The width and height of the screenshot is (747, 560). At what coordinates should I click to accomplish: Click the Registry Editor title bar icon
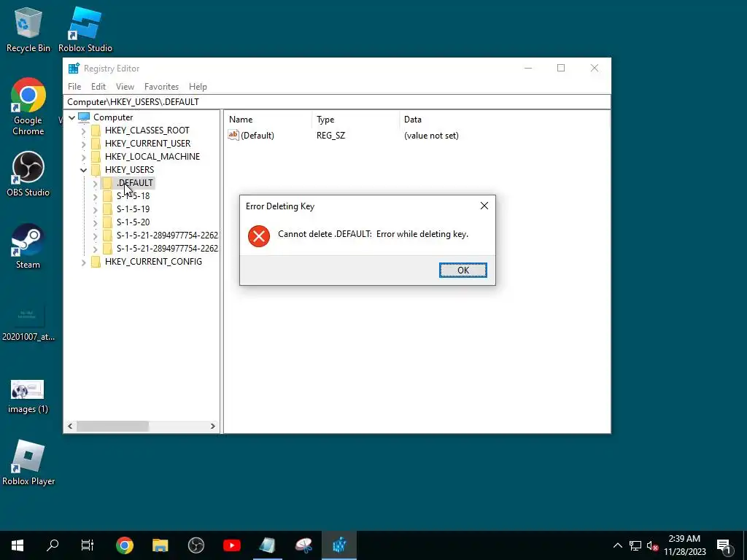[x=74, y=68]
